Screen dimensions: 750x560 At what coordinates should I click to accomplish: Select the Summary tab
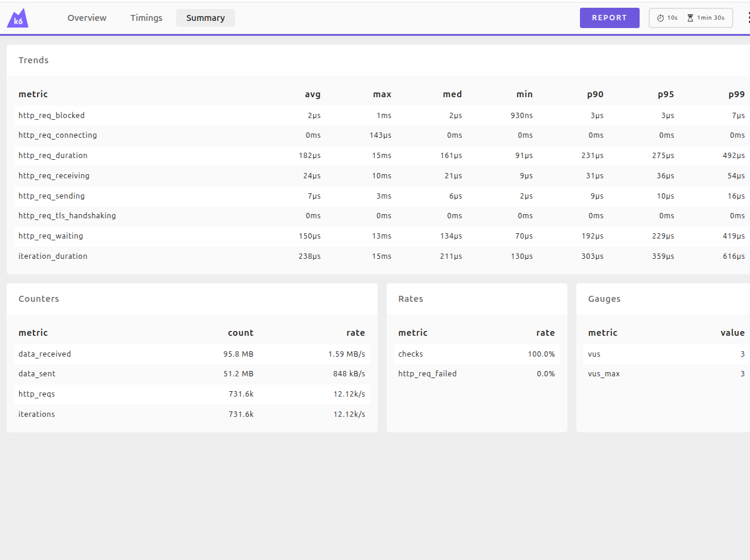pyautogui.click(x=205, y=18)
